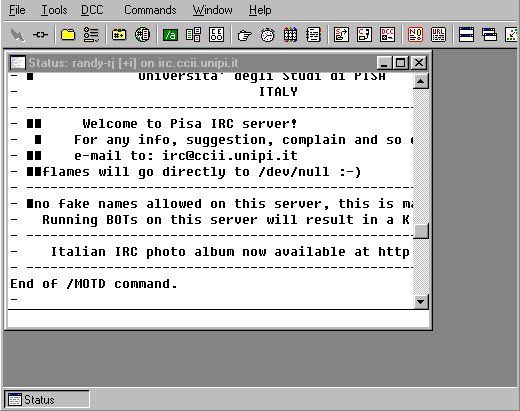
Task: Click the 'e-mail to: irc@ccii.unipi.it' line
Action: (186, 156)
